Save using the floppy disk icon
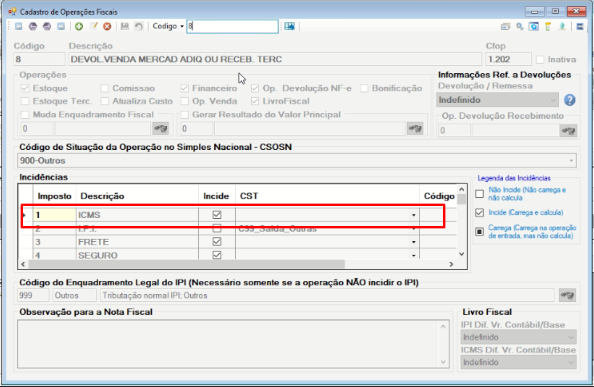The height and width of the screenshot is (387, 594). tap(125, 27)
